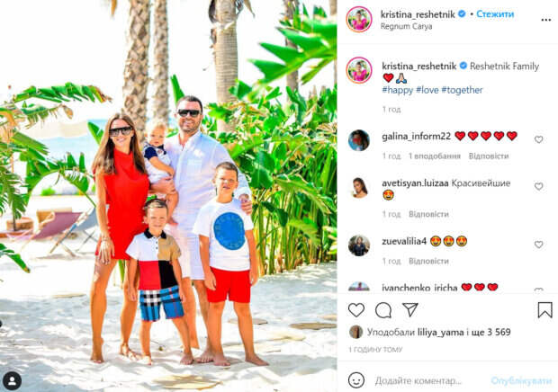Image resolution: width=558 pixels, height=392 pixels.
Task: View likes on galina_inform22's comment
Action: point(435,156)
